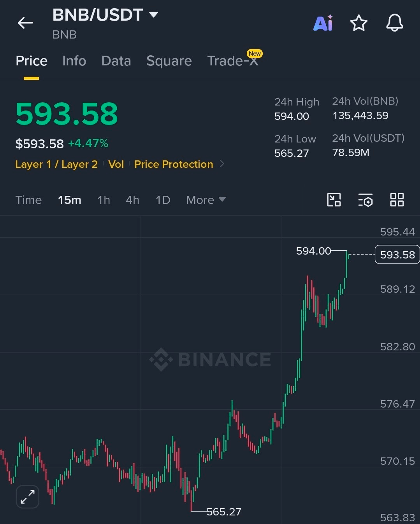This screenshot has height=524, width=420.
Task: Add BNB/USDT to favorites star
Action: [x=358, y=23]
